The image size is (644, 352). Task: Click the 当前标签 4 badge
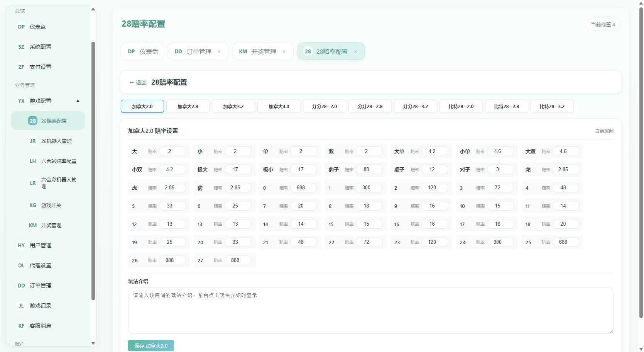click(x=603, y=24)
